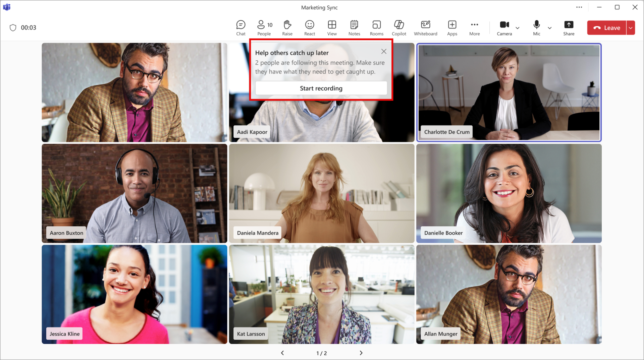
Task: Open the React emoji picker
Action: pos(309,28)
